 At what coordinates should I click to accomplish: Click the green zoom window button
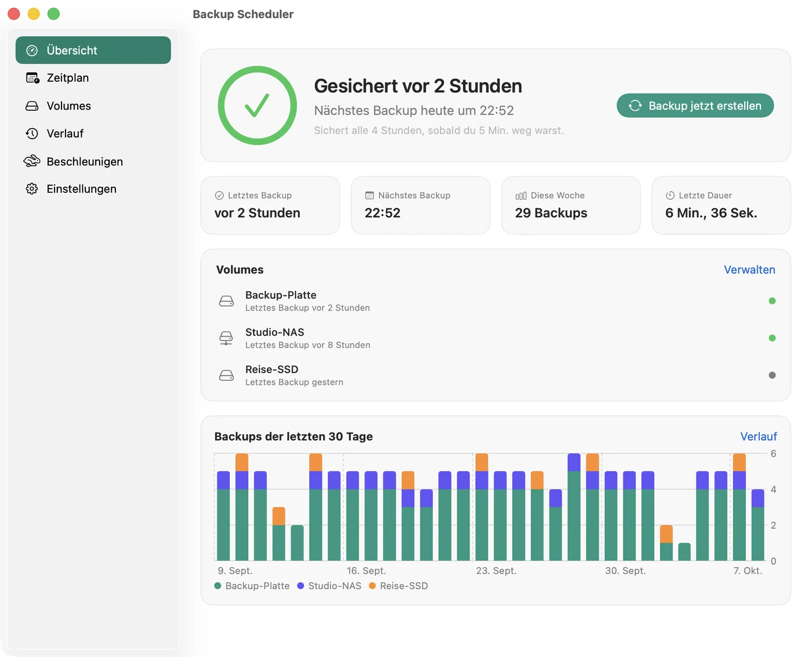click(x=53, y=14)
